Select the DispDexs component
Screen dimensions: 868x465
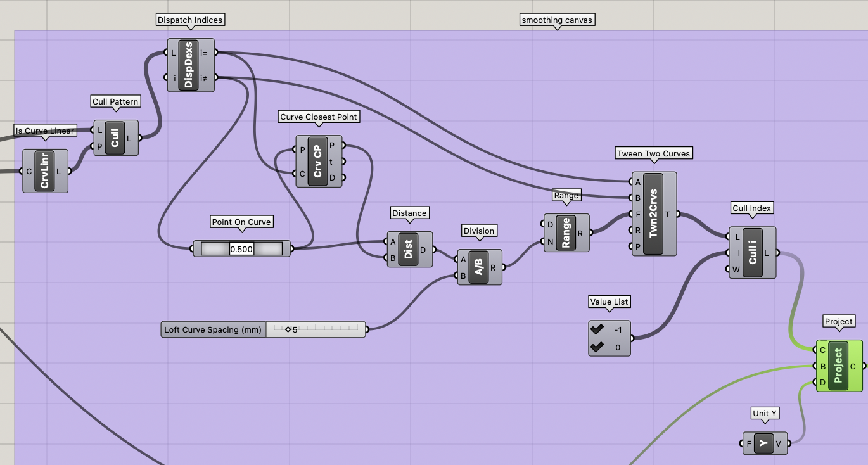point(191,65)
